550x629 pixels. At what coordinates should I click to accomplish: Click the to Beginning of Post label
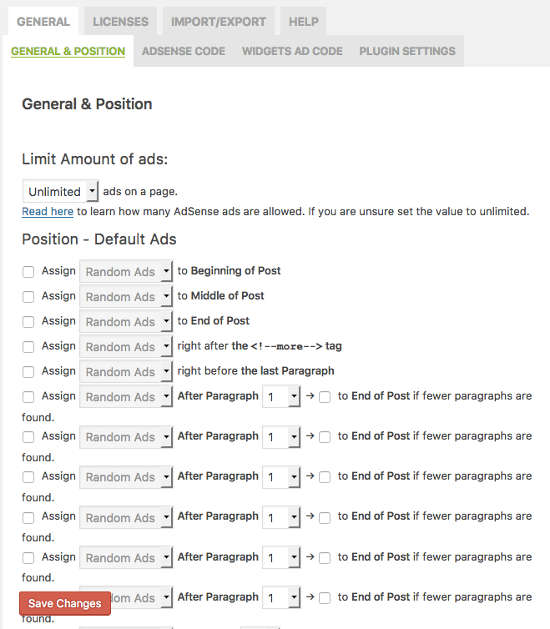coord(229,271)
